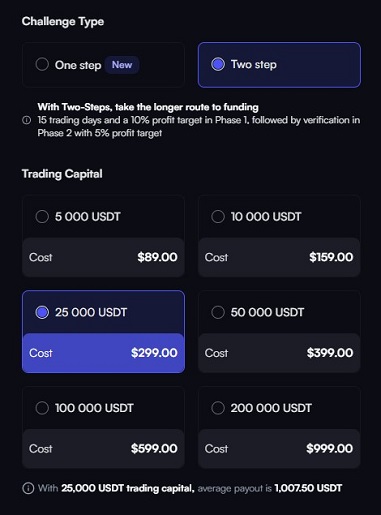The image size is (381, 515).
Task: Select the 200 000 USDT radio button
Action: click(218, 408)
